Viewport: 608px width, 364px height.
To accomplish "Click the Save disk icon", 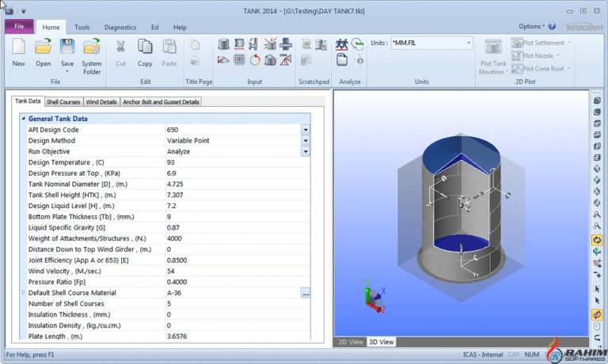I will pos(67,47).
